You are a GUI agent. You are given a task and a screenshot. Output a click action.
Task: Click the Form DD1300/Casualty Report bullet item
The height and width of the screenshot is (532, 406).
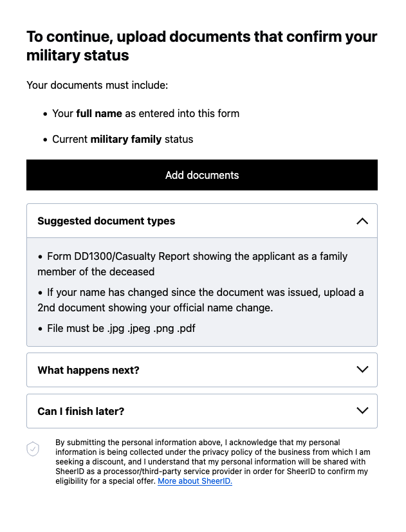pos(193,264)
